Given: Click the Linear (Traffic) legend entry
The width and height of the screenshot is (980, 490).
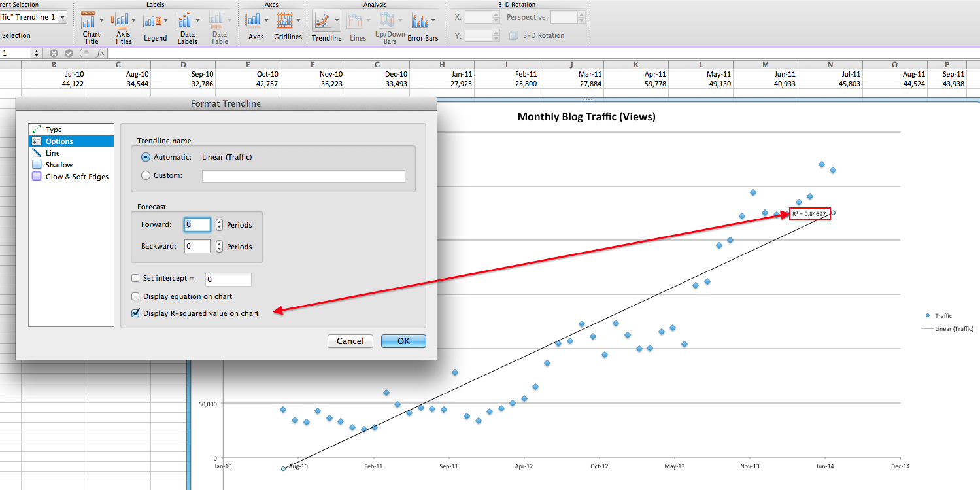Looking at the screenshot, I should (x=947, y=329).
